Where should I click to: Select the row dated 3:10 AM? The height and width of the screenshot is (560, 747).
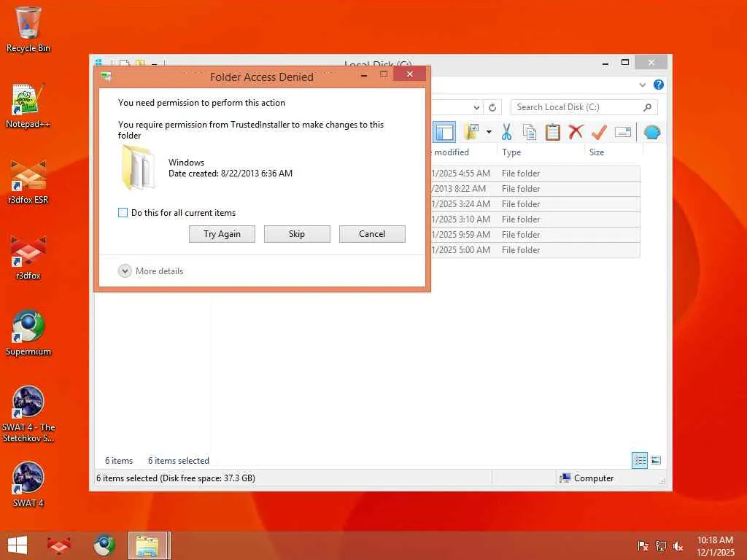point(535,219)
